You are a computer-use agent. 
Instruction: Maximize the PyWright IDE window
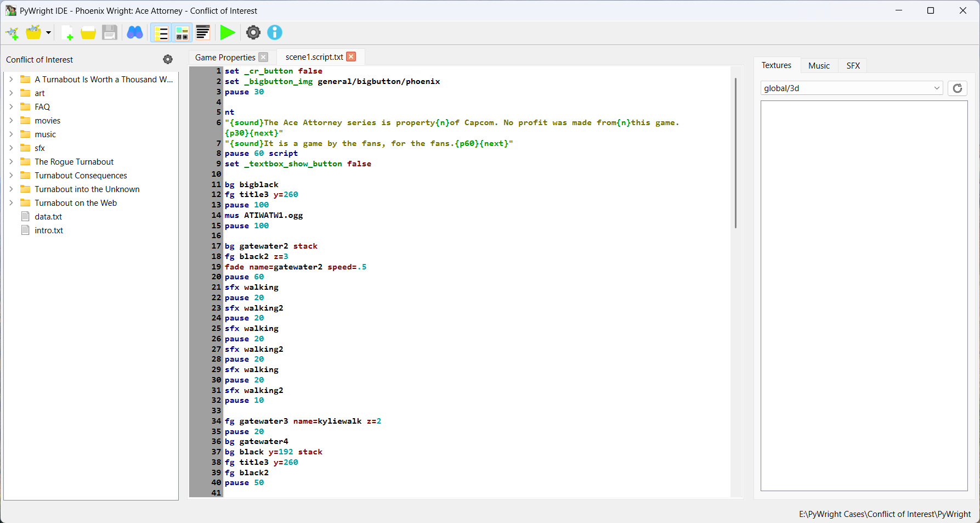[x=931, y=10]
